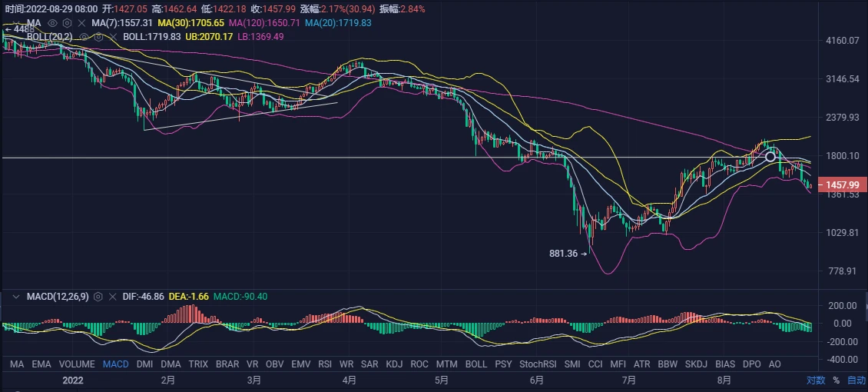Close the MACD(12,26,9) sub-panel
This screenshot has height=392, width=868.
coord(113,297)
